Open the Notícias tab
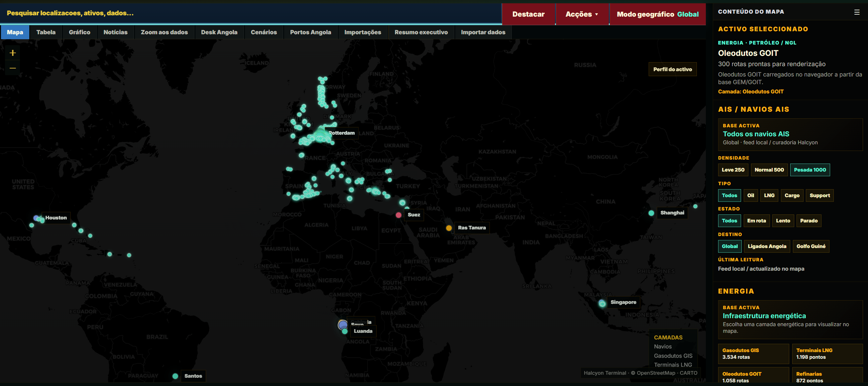The image size is (868, 386). [x=116, y=32]
